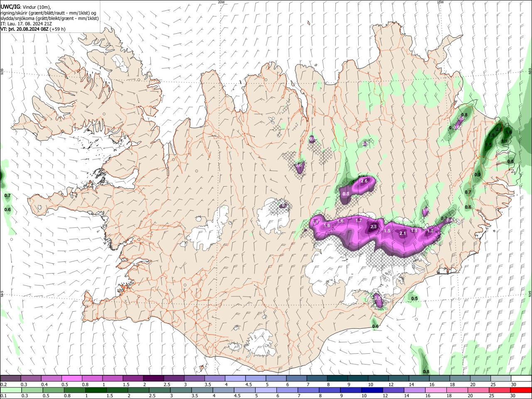This screenshot has width=532, height=399.
Task: Click the 1.7 snowfall value on the map
Action: (359, 220)
